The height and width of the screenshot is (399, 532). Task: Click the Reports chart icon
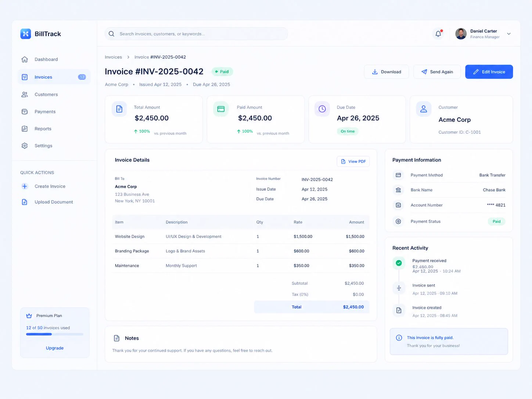(25, 129)
